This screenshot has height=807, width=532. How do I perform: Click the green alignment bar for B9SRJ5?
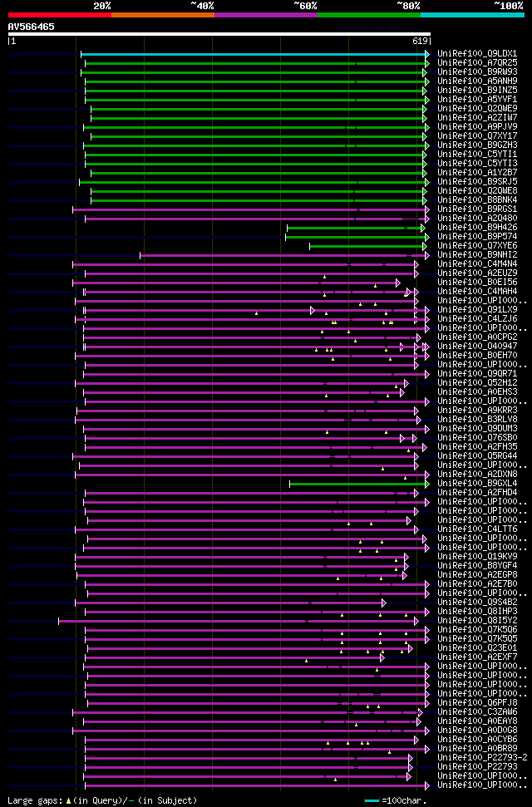pos(252,182)
